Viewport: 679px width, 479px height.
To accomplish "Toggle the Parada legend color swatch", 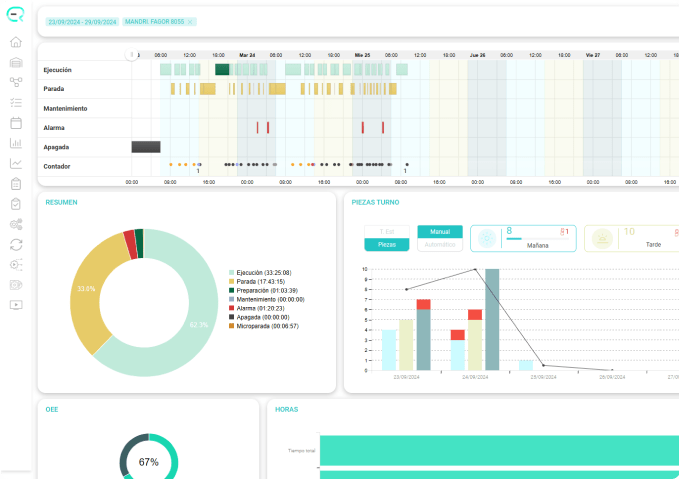I will click(x=231, y=282).
